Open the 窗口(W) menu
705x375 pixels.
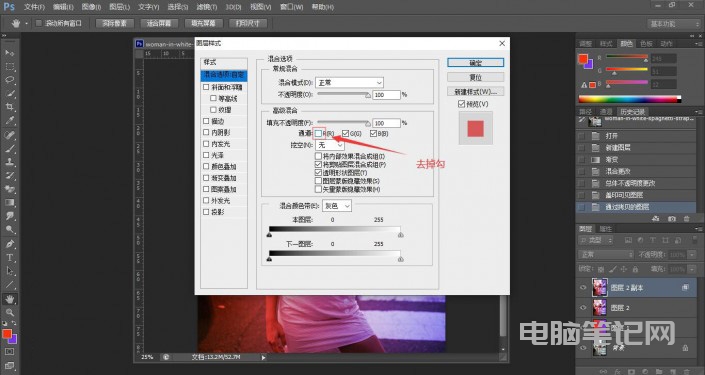tap(291, 7)
